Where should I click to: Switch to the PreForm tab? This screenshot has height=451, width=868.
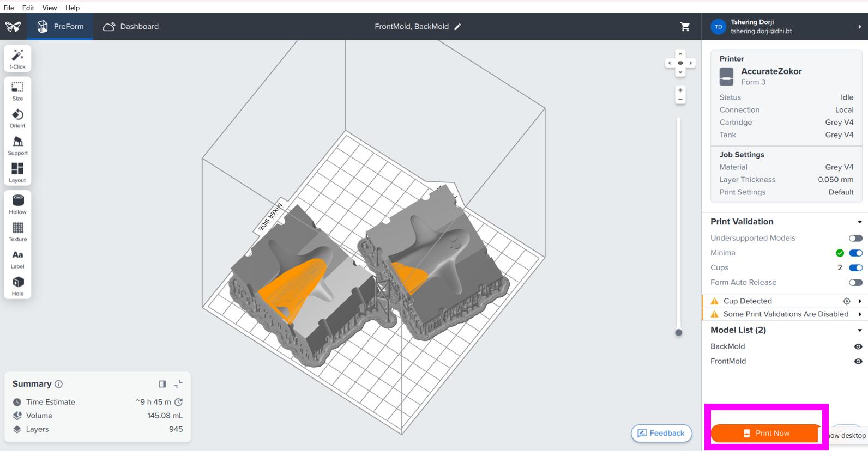(60, 27)
